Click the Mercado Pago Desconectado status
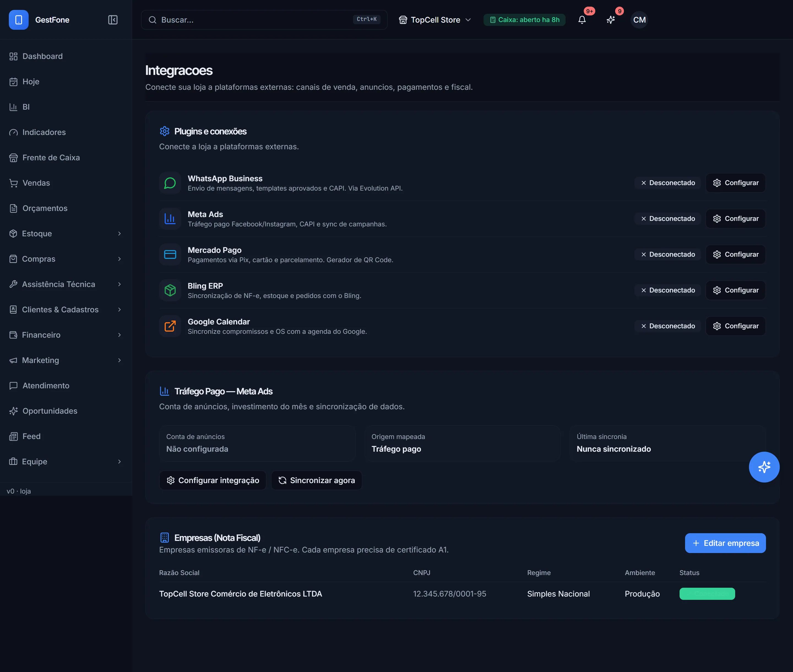 point(668,254)
